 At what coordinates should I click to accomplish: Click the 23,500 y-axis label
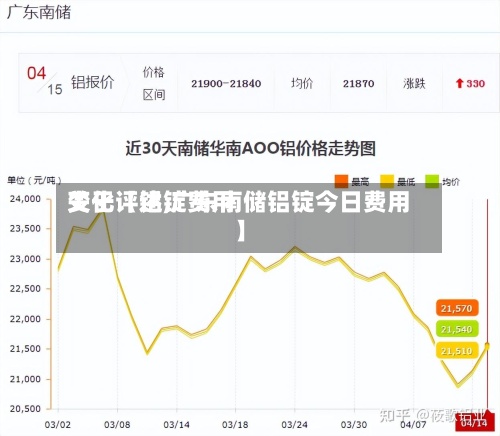point(25,229)
